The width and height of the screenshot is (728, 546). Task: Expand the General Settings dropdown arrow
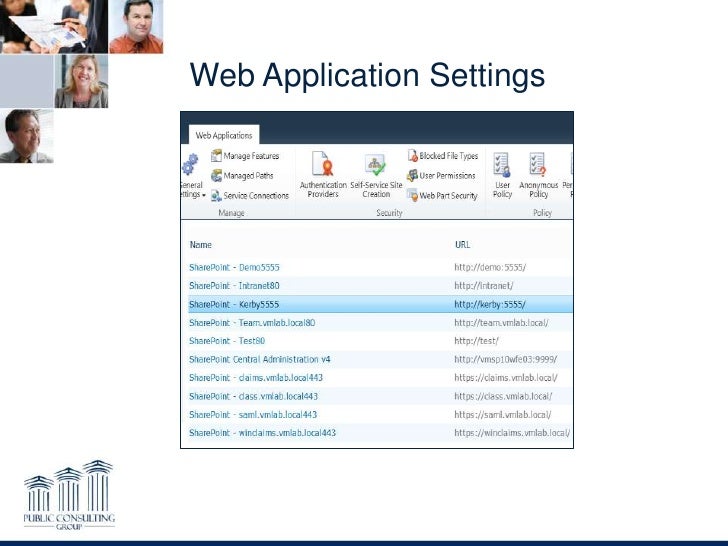click(204, 195)
